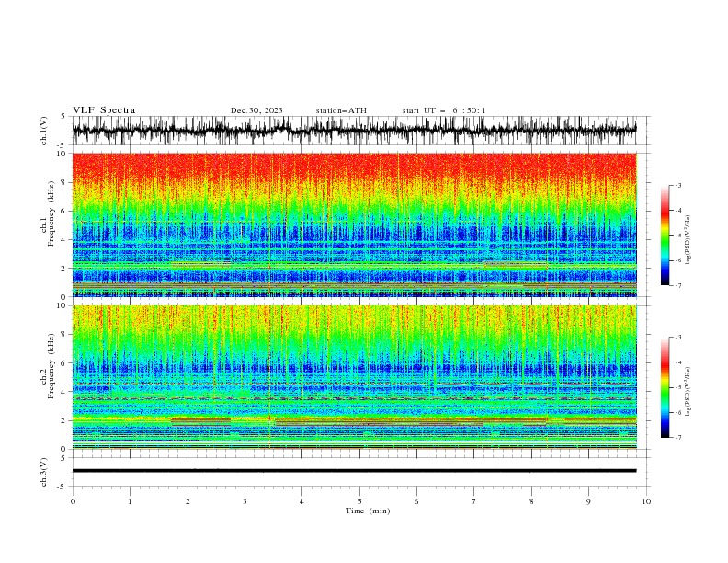Click the "-7" tick on ch.2 color scale
The height and width of the screenshot is (563, 728).
[678, 438]
